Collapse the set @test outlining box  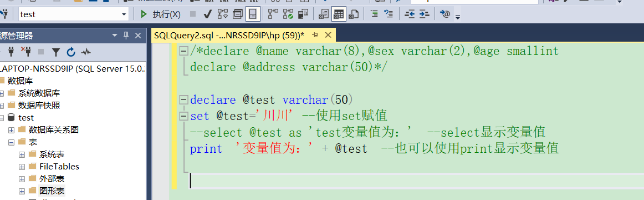(184, 117)
